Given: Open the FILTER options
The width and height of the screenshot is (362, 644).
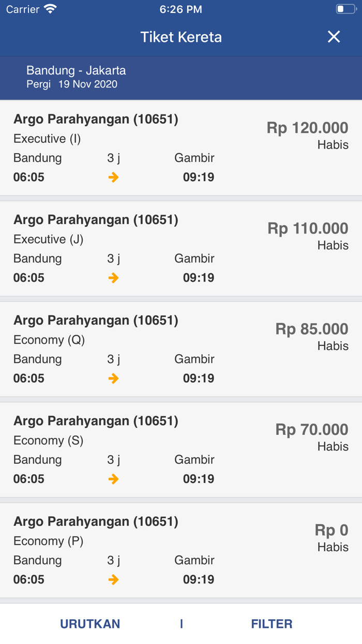Looking at the screenshot, I should click(x=271, y=624).
